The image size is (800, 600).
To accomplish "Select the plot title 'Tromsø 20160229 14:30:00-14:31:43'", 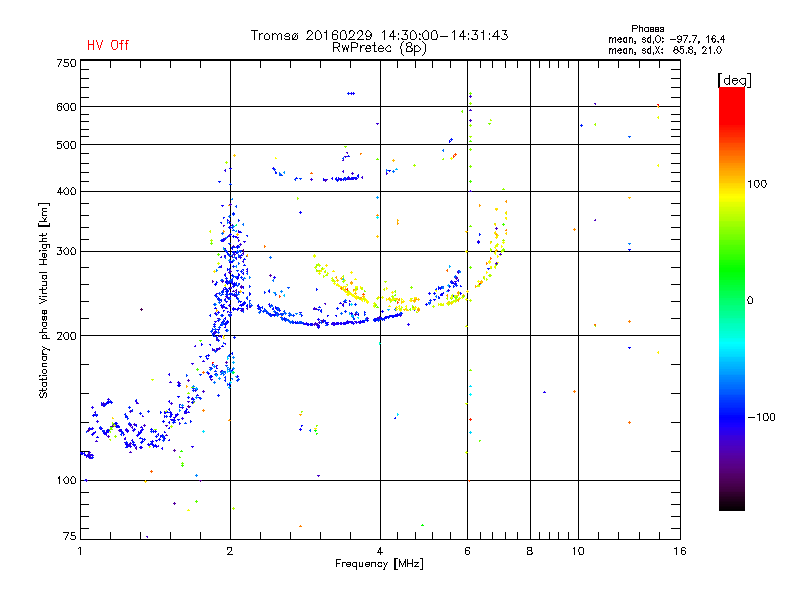I will [379, 35].
